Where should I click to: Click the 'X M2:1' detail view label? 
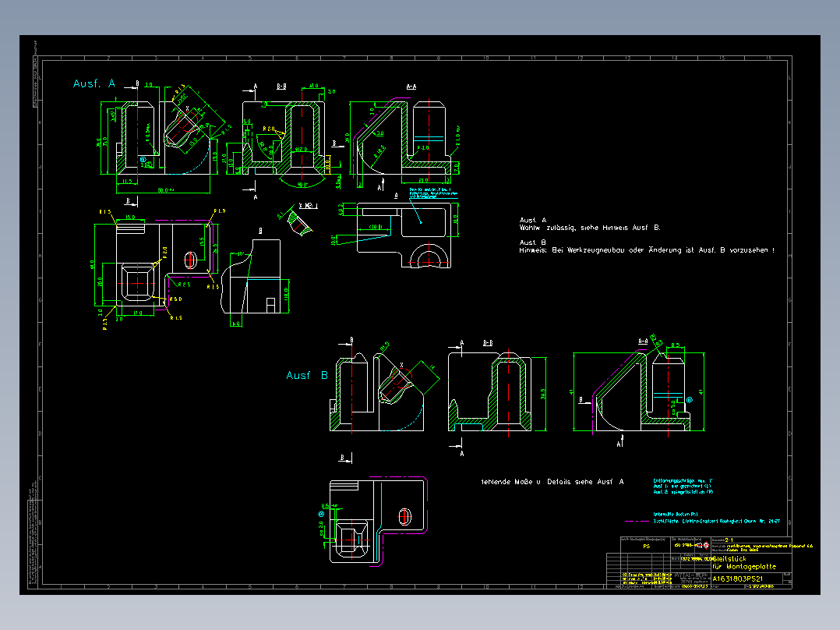(x=308, y=206)
